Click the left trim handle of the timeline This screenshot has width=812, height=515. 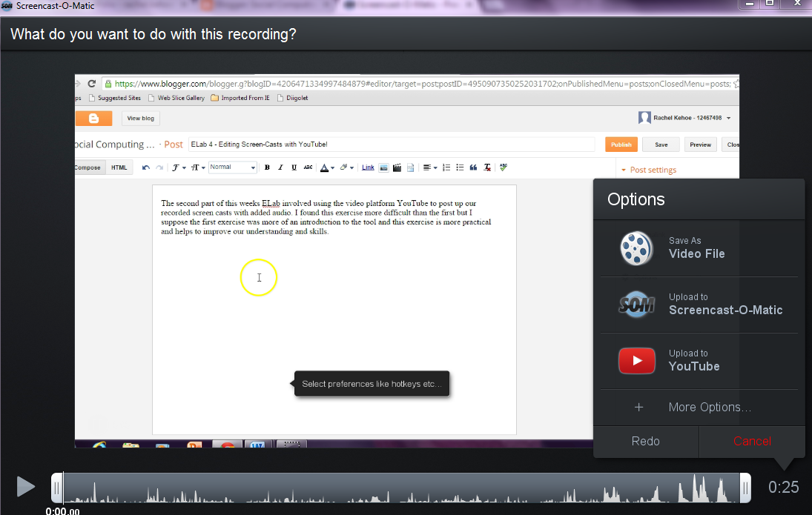[57, 488]
